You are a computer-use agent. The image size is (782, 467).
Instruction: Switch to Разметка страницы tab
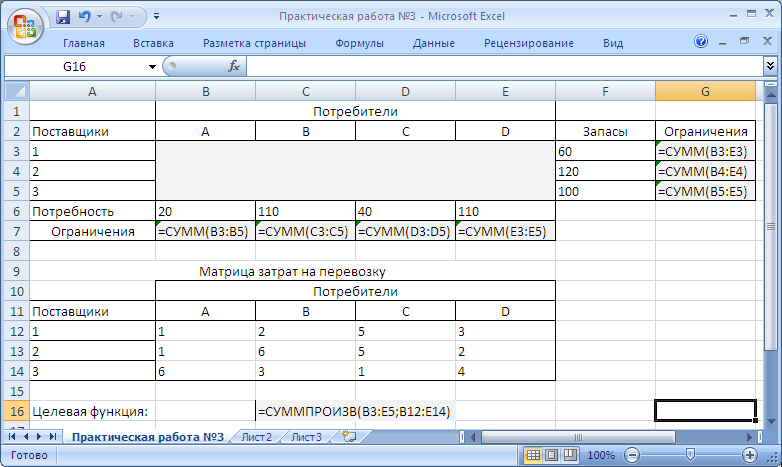point(254,43)
